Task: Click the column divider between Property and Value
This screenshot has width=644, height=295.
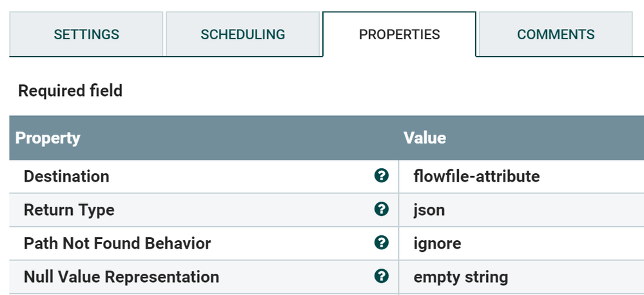Action: click(x=398, y=138)
